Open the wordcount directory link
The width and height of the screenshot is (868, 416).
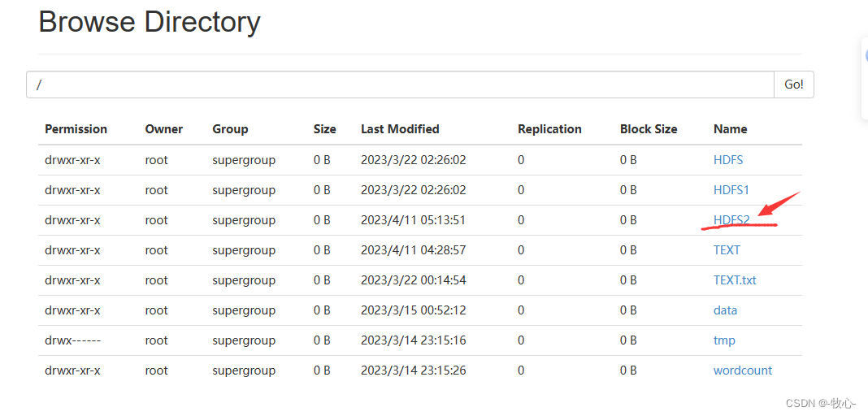[742, 370]
